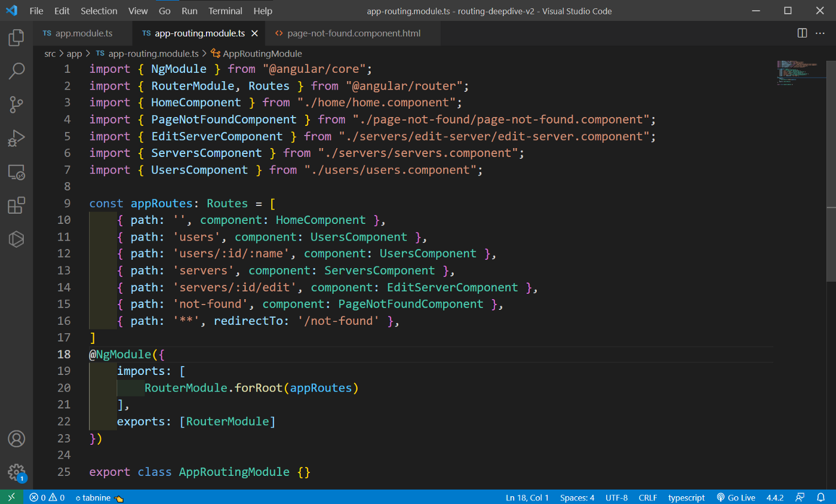Click 'appRoutes' constant name on line 9
Image resolution: width=836 pixels, height=504 pixels.
161,203
